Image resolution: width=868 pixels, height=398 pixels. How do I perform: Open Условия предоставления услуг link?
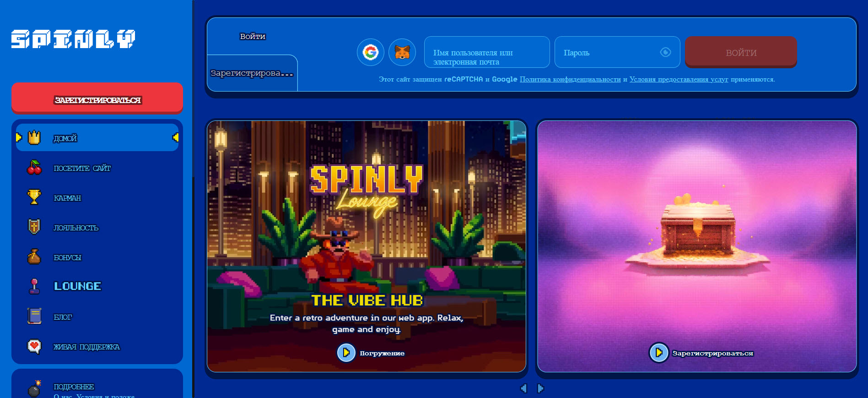(x=679, y=79)
